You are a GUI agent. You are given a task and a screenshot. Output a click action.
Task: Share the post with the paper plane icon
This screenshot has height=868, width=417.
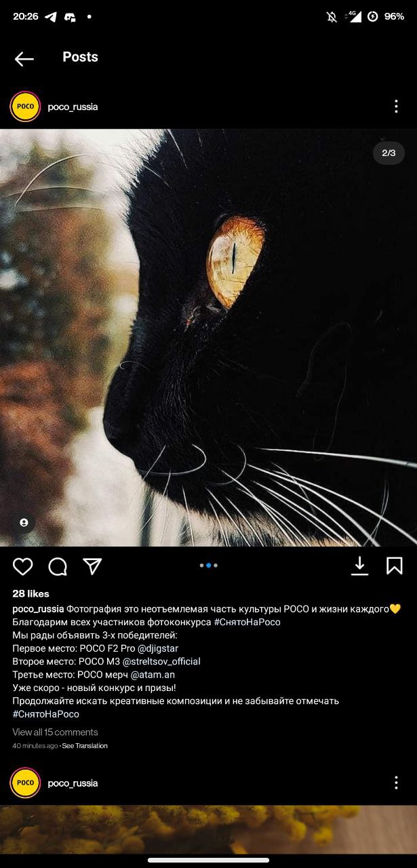pyautogui.click(x=92, y=566)
